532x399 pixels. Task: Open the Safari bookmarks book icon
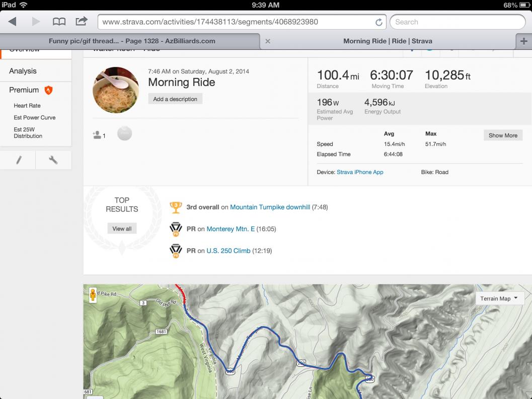(x=59, y=22)
